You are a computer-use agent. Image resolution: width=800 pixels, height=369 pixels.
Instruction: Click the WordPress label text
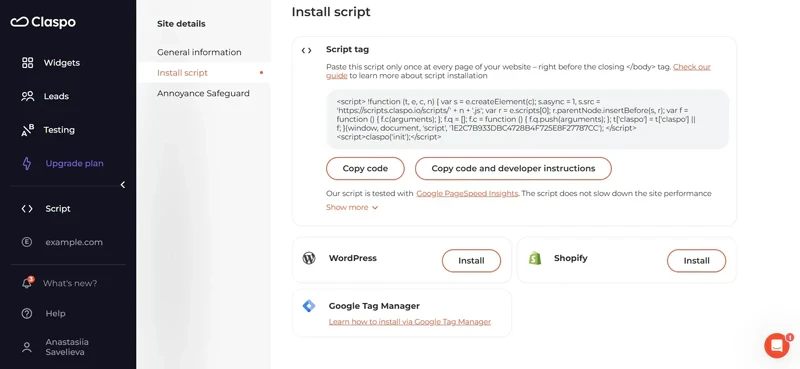353,258
